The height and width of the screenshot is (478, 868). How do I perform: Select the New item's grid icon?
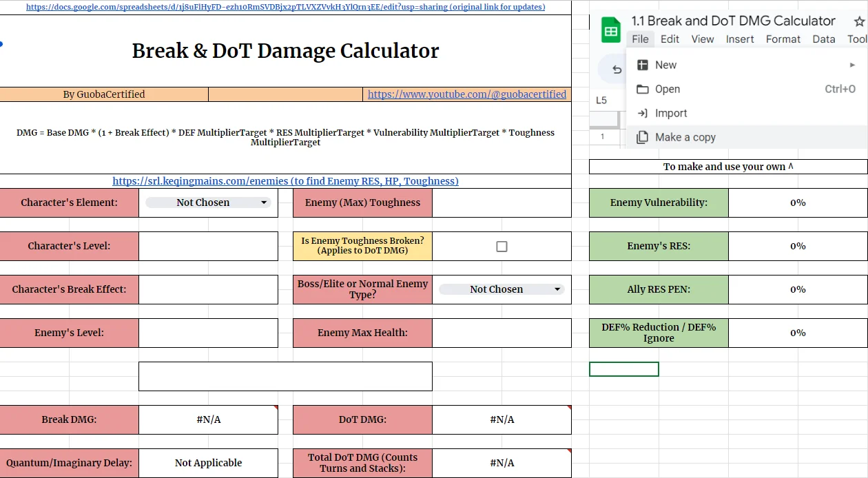642,64
